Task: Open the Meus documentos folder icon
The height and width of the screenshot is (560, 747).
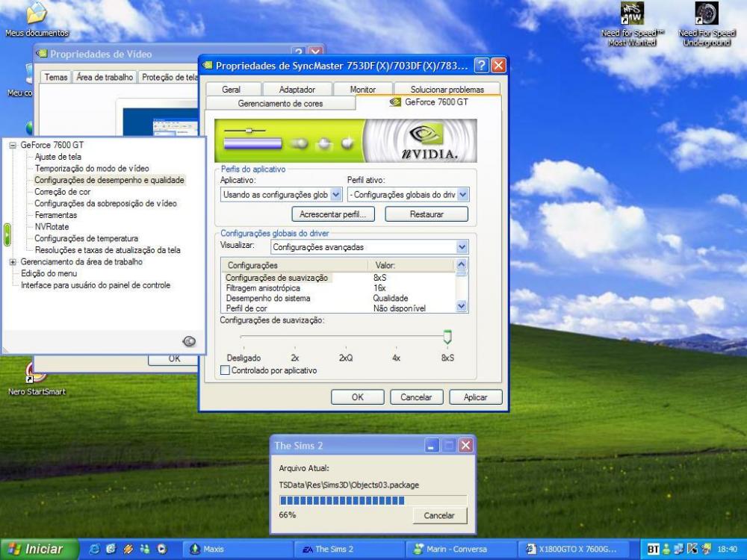Action: [x=35, y=13]
